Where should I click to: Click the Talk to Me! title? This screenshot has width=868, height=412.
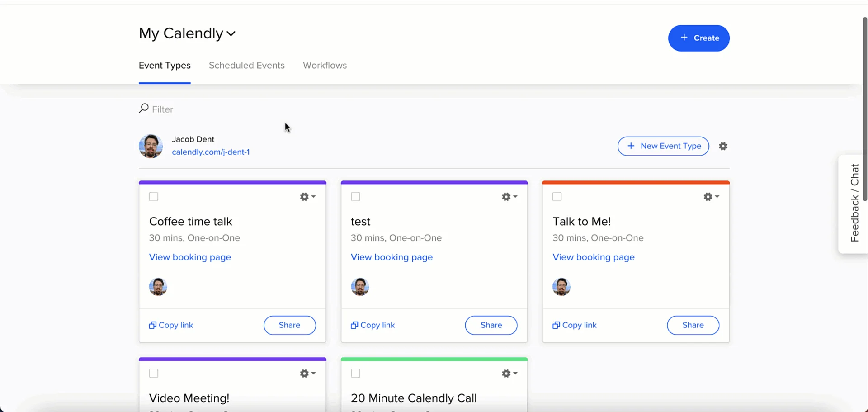tap(582, 222)
